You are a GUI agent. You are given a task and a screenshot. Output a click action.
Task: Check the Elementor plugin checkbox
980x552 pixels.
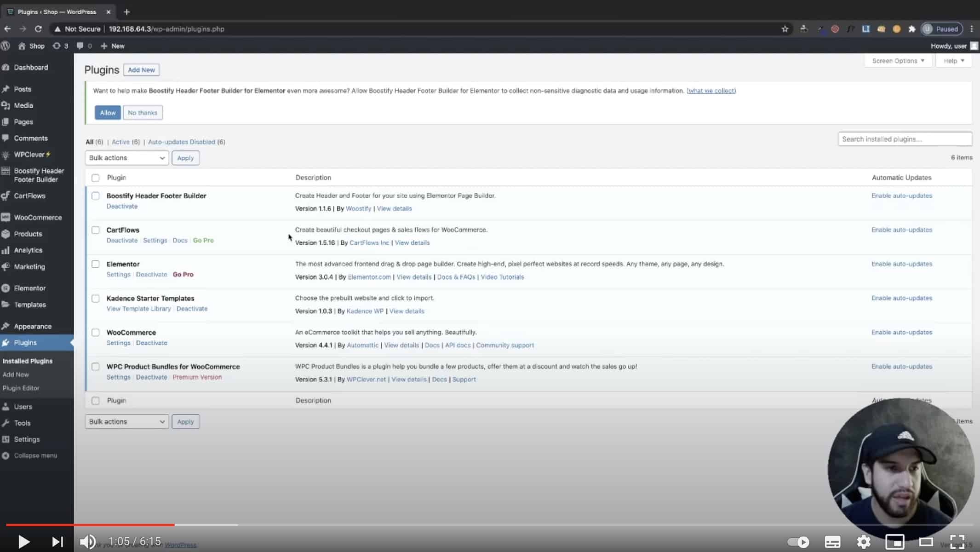pyautogui.click(x=95, y=264)
